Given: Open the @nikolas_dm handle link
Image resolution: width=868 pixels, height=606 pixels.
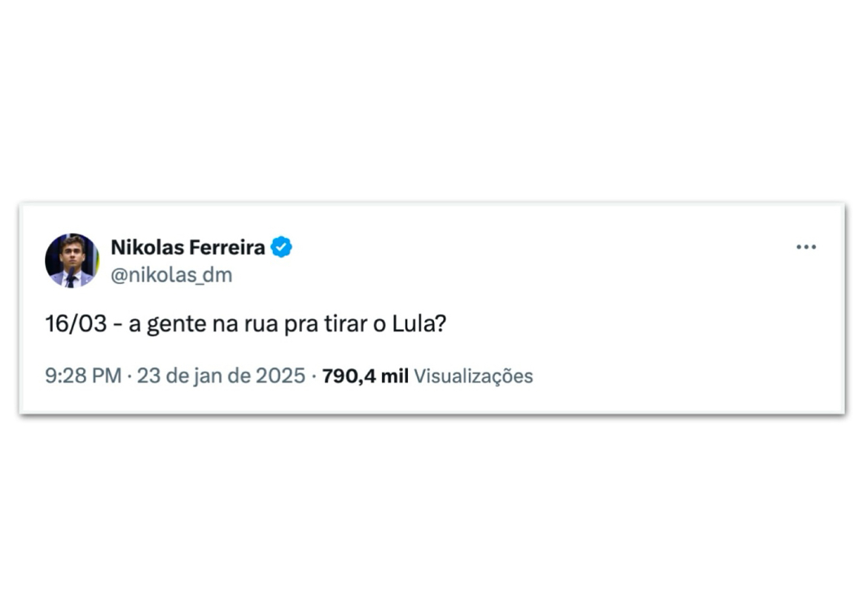Looking at the screenshot, I should (x=171, y=275).
